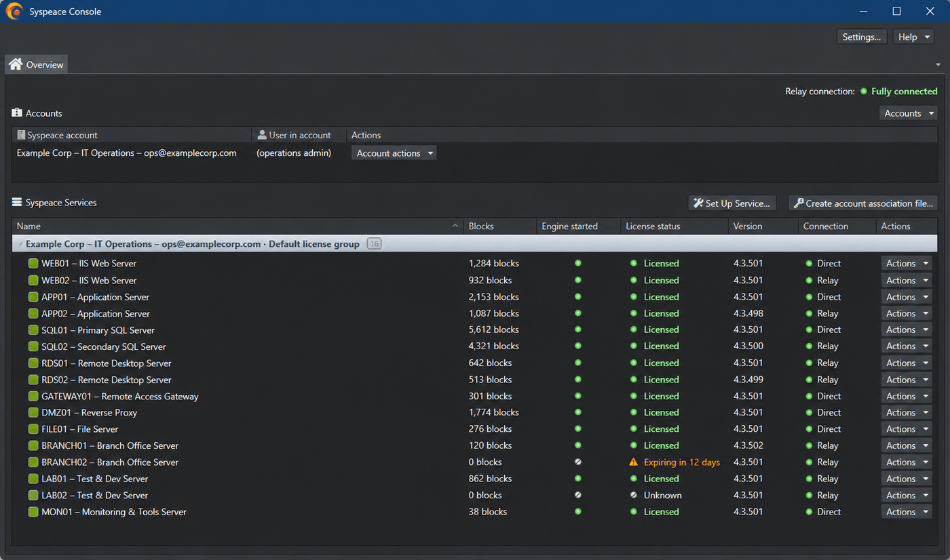Sort by the License status column header

[x=674, y=226]
